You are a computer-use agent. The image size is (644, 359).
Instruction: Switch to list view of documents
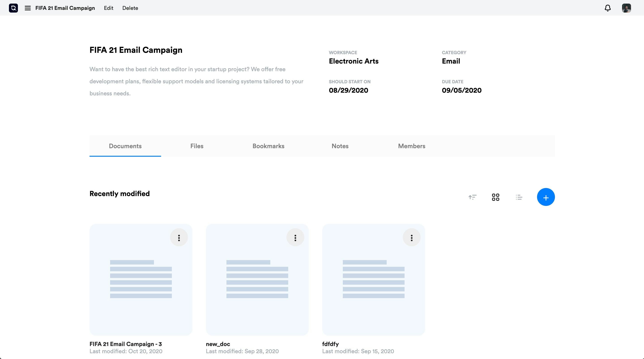click(x=519, y=197)
